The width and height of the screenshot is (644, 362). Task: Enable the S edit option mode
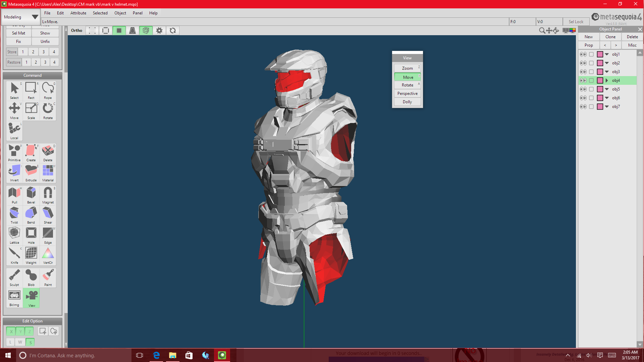click(30, 342)
